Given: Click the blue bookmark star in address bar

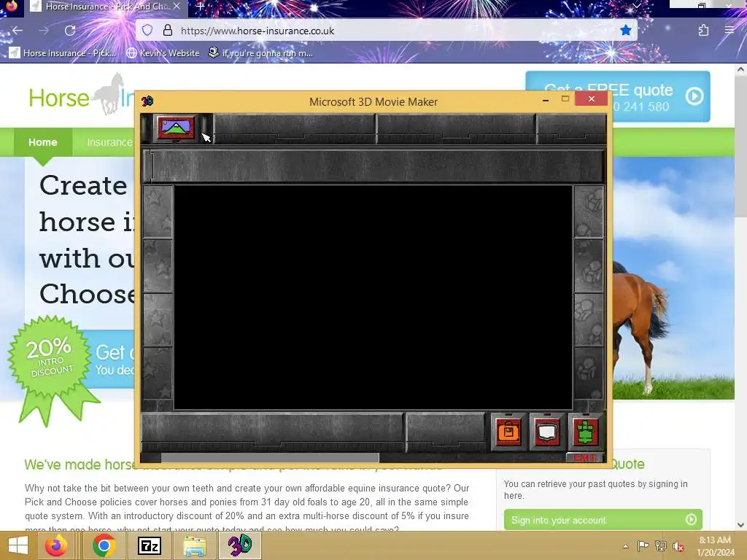Looking at the screenshot, I should 625,31.
